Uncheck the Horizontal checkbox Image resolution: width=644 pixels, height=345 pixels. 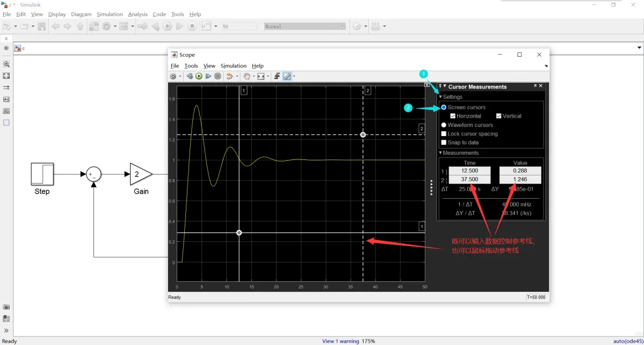(453, 116)
